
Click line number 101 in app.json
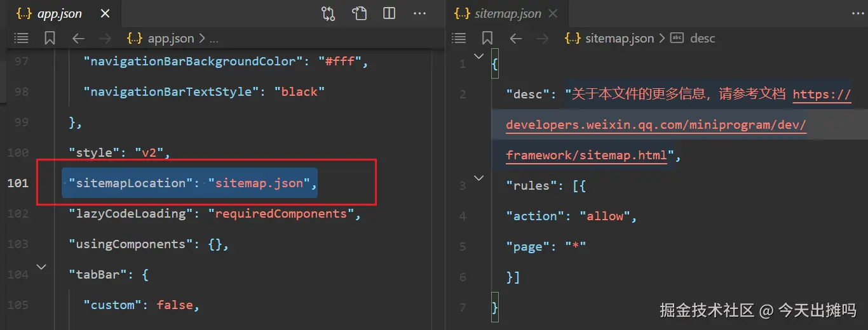click(x=18, y=183)
